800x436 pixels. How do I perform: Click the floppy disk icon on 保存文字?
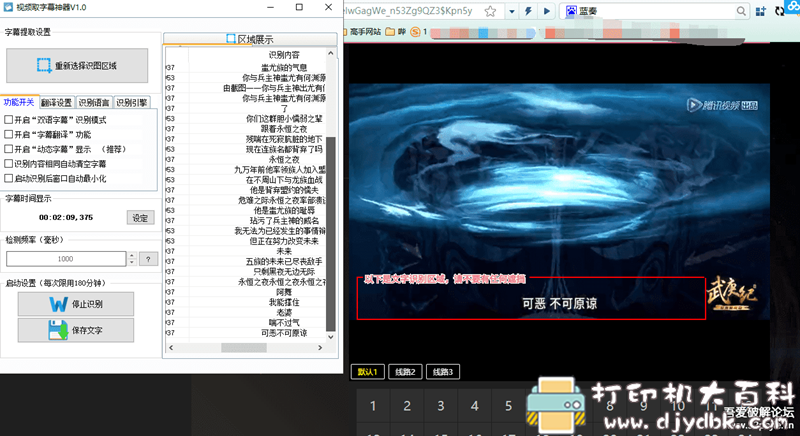click(x=58, y=330)
